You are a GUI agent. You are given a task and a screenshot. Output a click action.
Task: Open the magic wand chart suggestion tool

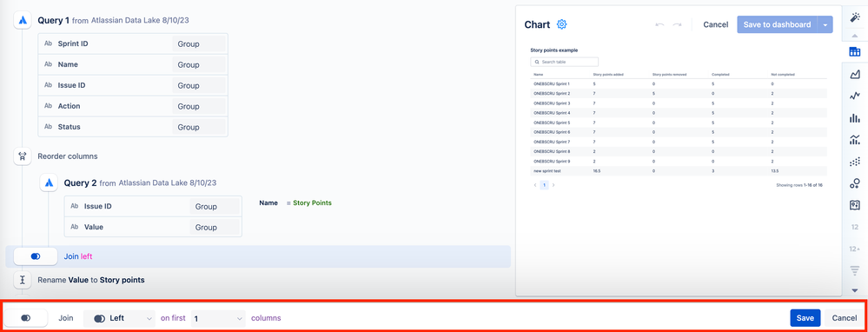point(855,17)
